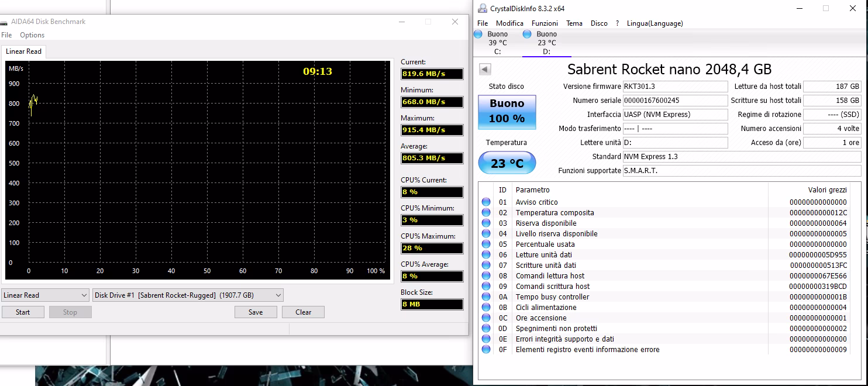The height and width of the screenshot is (386, 868).
Task: Open AIDA64 File menu
Action: point(6,35)
